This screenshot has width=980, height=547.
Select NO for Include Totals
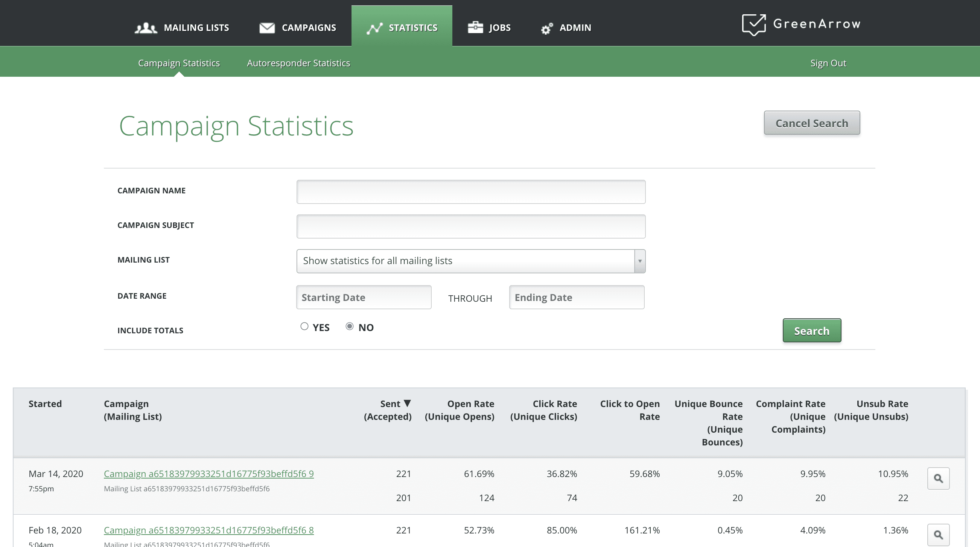(349, 327)
